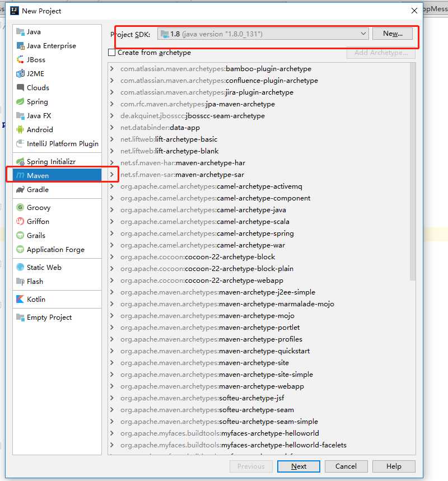The height and width of the screenshot is (481, 448).
Task: Select cocoon-22-archetype-block-plain row
Action: tap(259, 269)
